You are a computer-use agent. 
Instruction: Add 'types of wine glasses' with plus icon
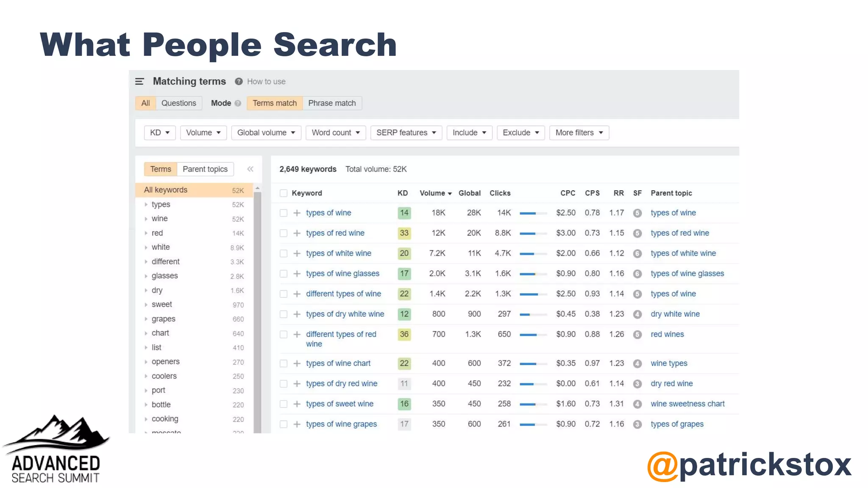tap(297, 274)
